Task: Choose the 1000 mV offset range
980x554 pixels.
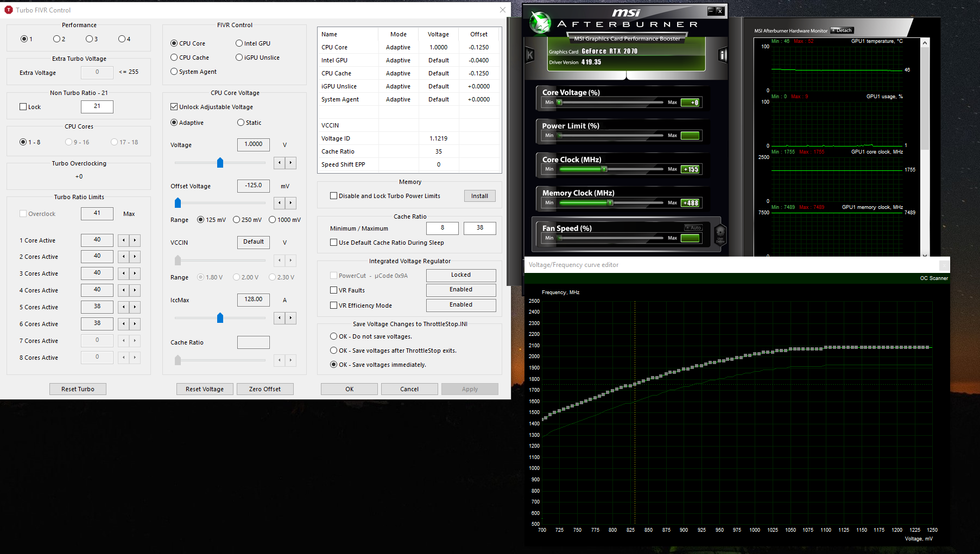Action: tap(284, 220)
